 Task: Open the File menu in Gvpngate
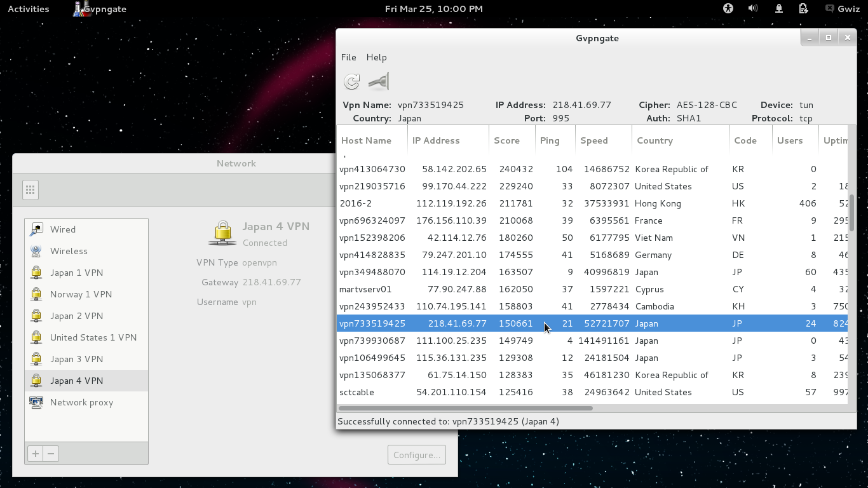(348, 57)
